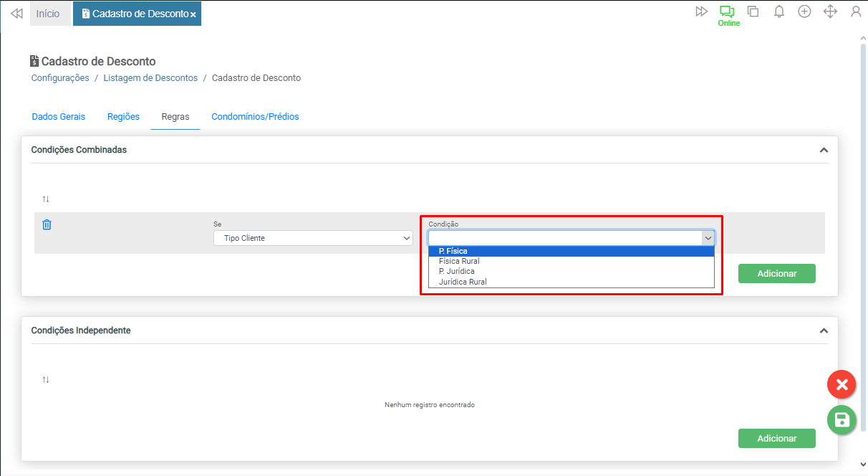This screenshot has height=476, width=868.
Task: Open the 'Se' Tipo Cliente dropdown
Action: coord(313,238)
